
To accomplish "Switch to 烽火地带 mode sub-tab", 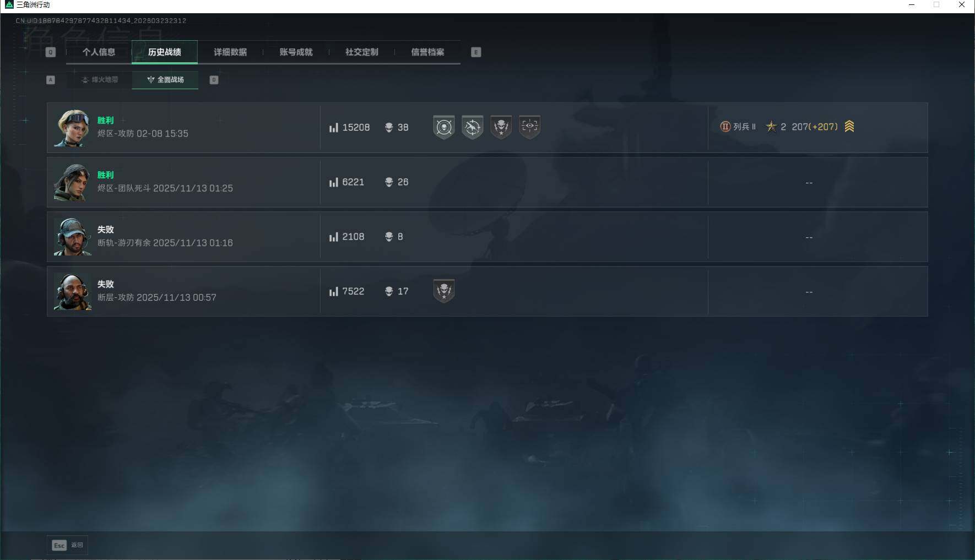I will (100, 80).
